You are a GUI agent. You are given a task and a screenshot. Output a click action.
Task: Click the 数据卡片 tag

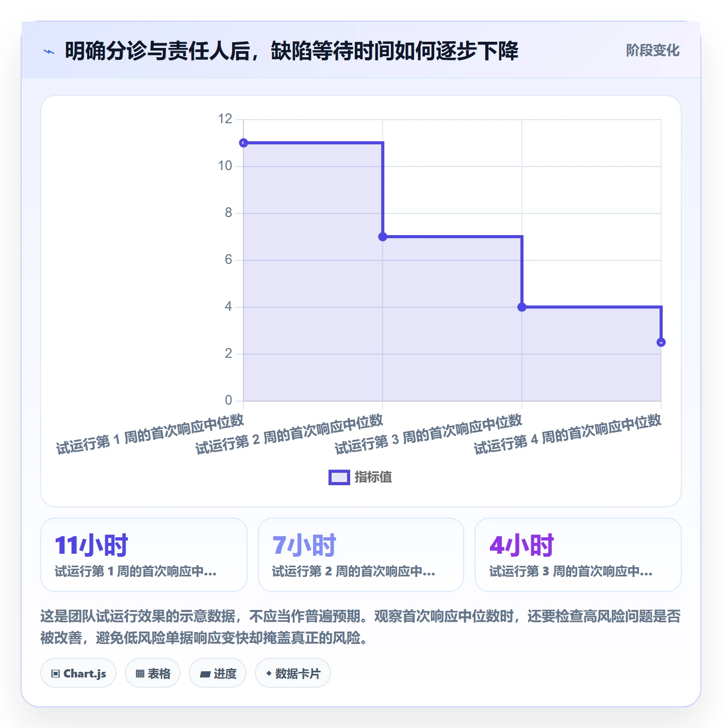point(293,673)
